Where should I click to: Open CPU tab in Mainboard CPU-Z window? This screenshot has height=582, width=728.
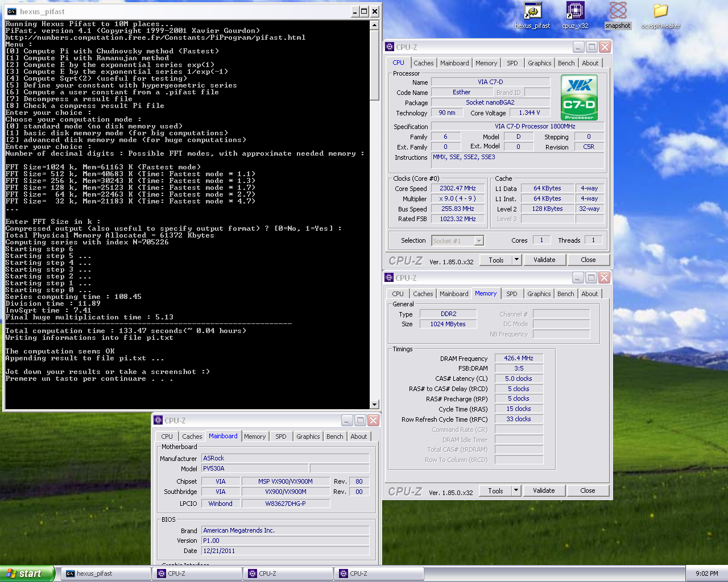click(167, 436)
